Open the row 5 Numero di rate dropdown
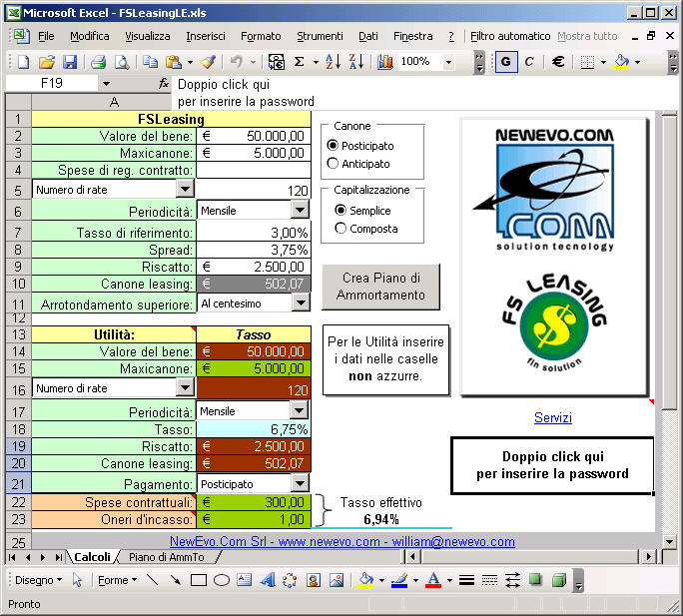683x616 pixels. click(x=185, y=189)
